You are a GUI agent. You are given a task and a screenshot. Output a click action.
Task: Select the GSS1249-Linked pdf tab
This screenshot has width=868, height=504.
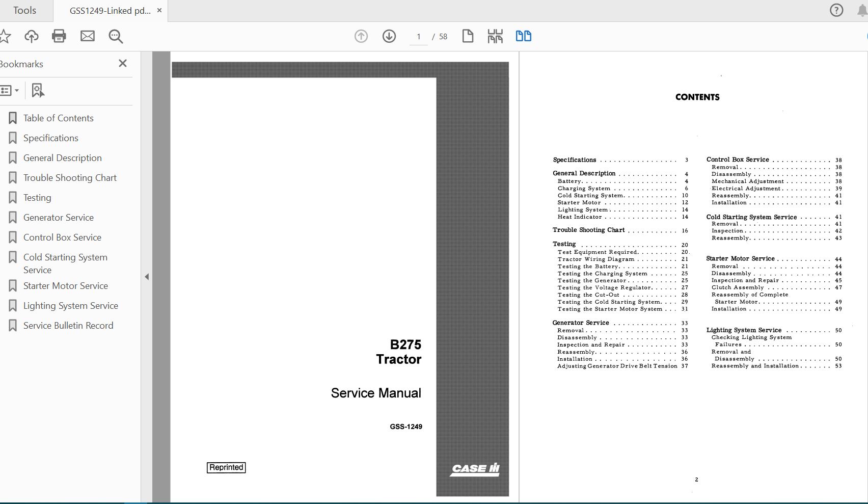coord(110,10)
